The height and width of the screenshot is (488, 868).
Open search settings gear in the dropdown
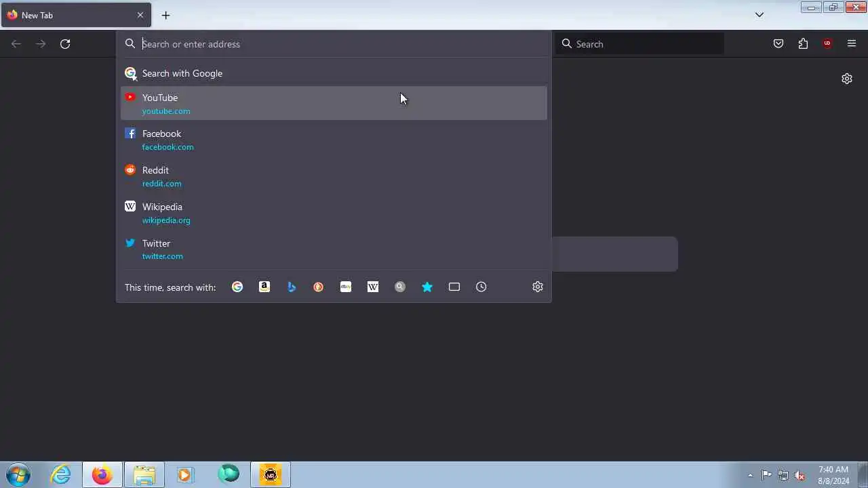[x=538, y=287]
